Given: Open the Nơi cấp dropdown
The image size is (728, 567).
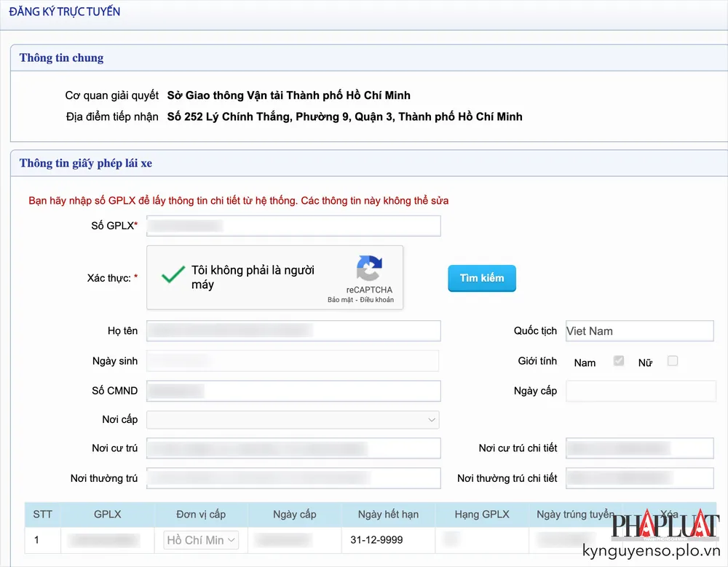Looking at the screenshot, I should (x=293, y=419).
